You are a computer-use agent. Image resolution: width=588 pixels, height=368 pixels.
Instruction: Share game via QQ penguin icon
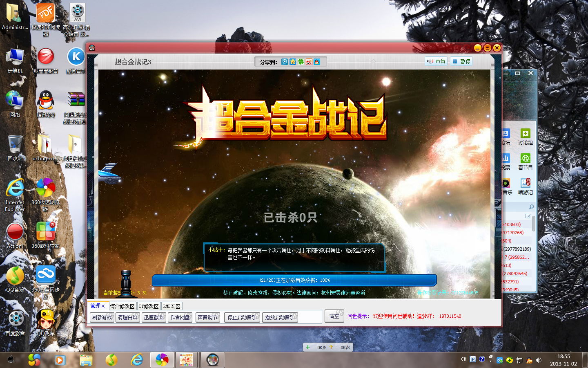(317, 62)
